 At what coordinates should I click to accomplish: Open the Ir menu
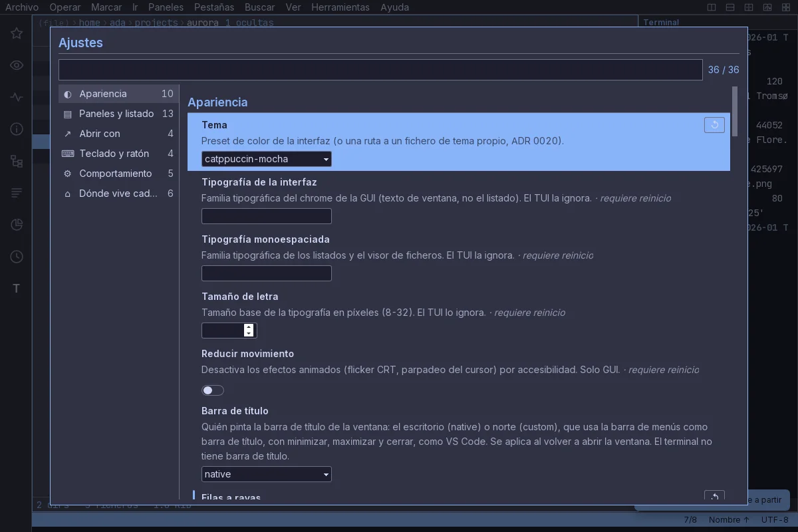[135, 7]
